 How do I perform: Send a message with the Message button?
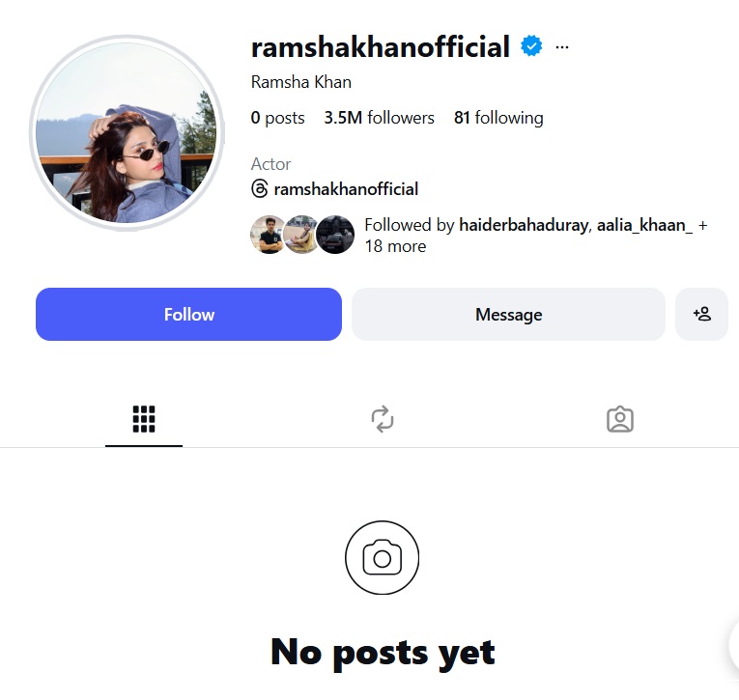(508, 314)
